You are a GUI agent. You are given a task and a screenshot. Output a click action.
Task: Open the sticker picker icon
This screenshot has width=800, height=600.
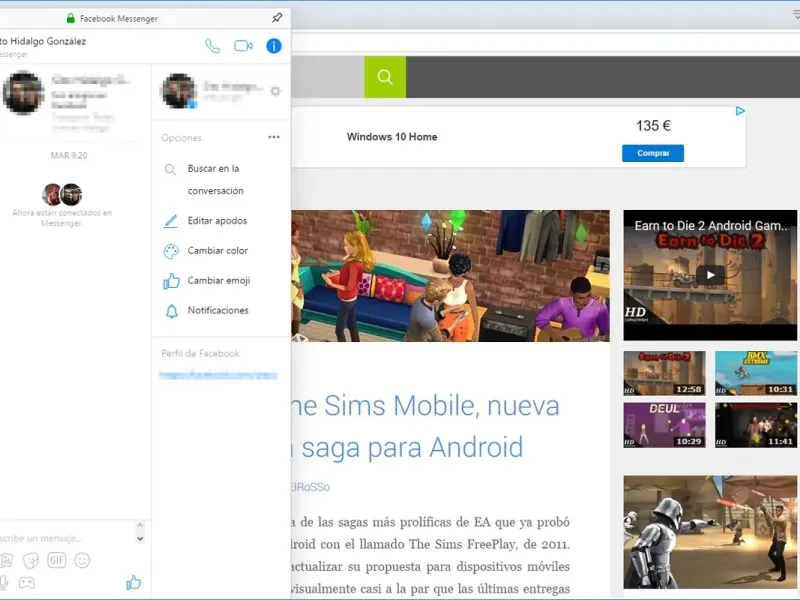(31, 561)
